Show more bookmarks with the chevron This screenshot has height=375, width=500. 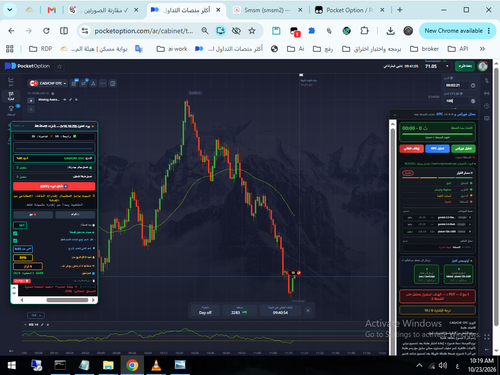coord(482,49)
